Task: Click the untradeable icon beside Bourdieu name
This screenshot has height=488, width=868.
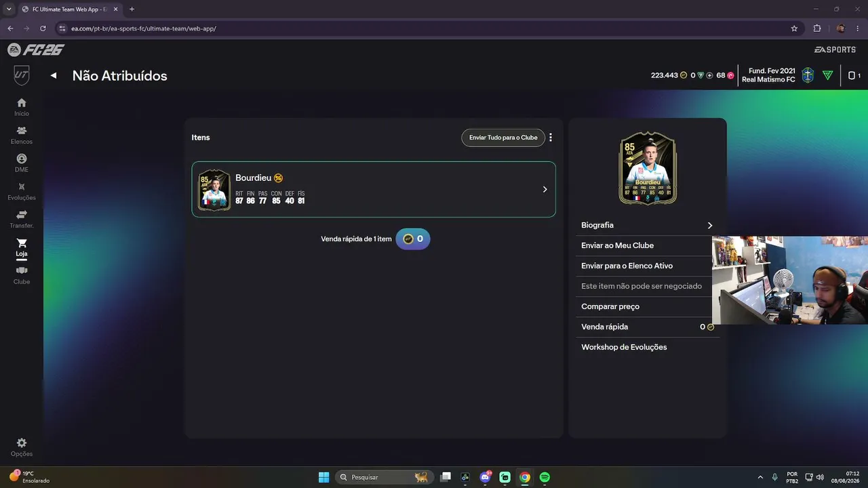Action: (278, 178)
